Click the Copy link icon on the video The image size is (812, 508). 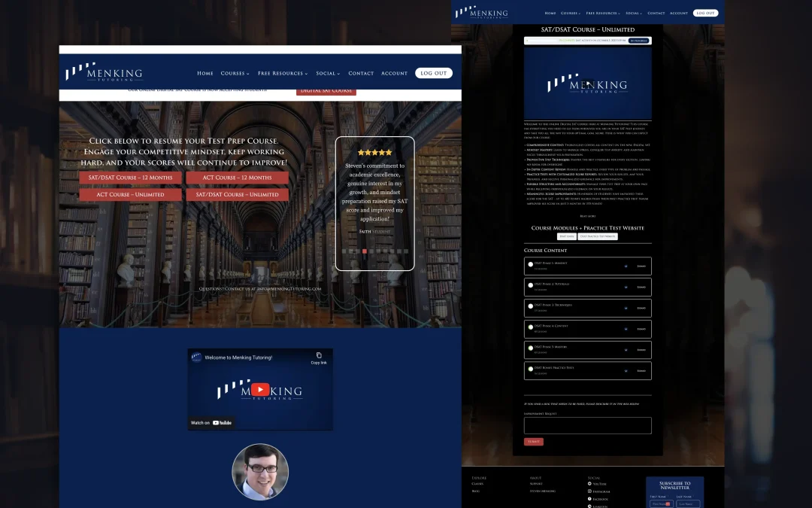click(319, 357)
